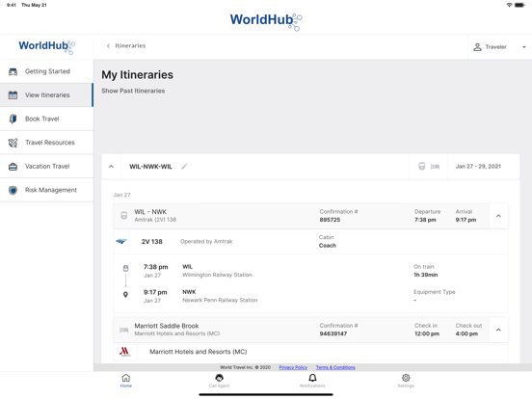Open Notifications bell tab
The height and width of the screenshot is (399, 532).
(312, 381)
